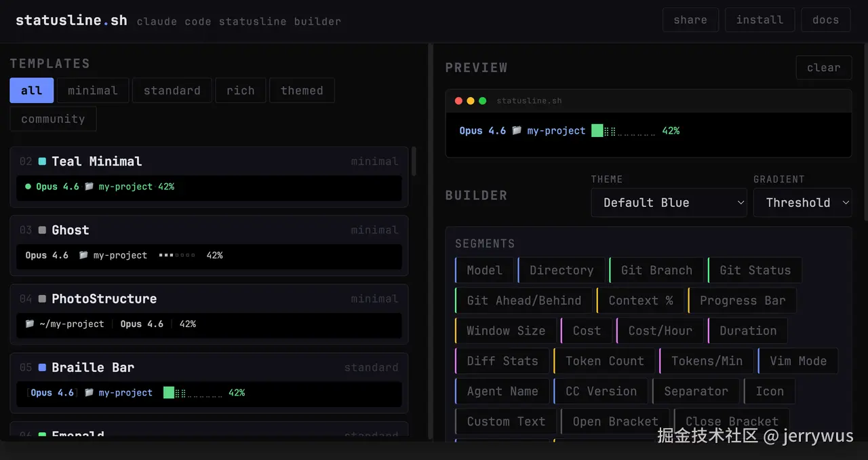The width and height of the screenshot is (868, 460).
Task: Switch to the themed templates tab
Action: [x=302, y=90]
